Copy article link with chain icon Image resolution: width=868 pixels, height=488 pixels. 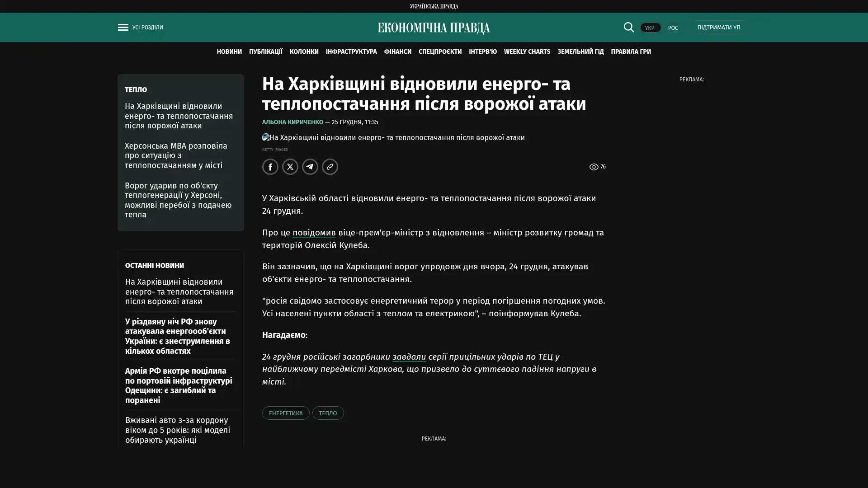[330, 167]
